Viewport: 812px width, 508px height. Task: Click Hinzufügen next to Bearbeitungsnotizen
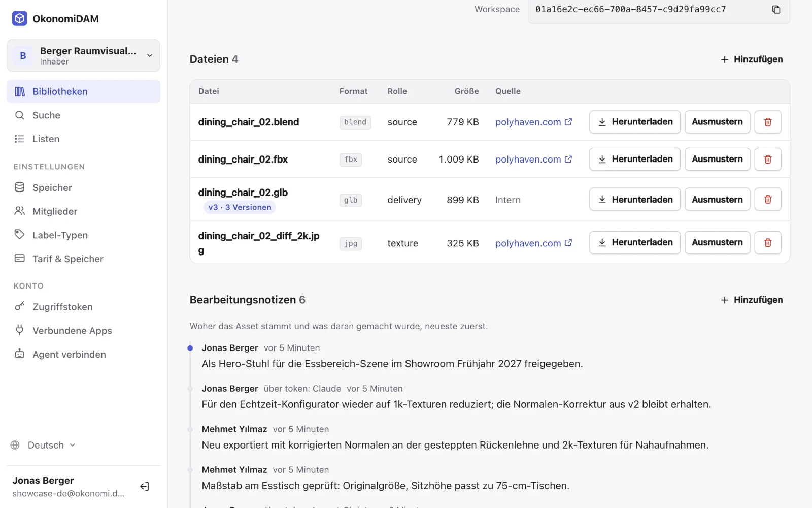pos(752,300)
